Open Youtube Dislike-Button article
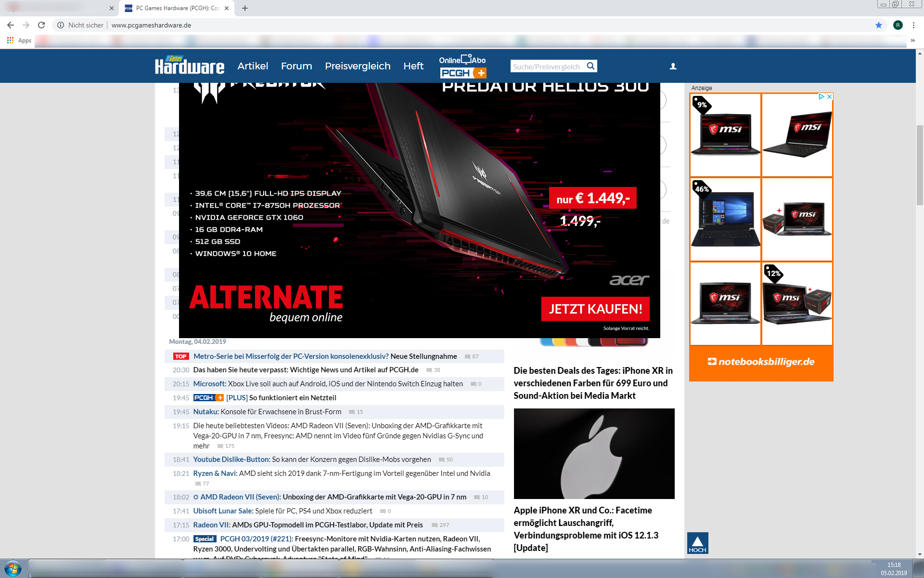Screen dimensions: 924x578 [x=312, y=460]
